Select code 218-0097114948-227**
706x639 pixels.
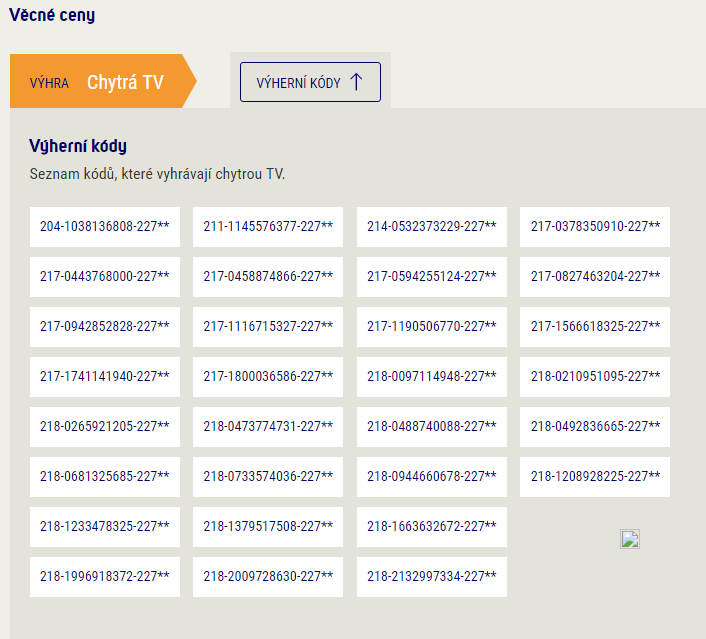point(432,377)
